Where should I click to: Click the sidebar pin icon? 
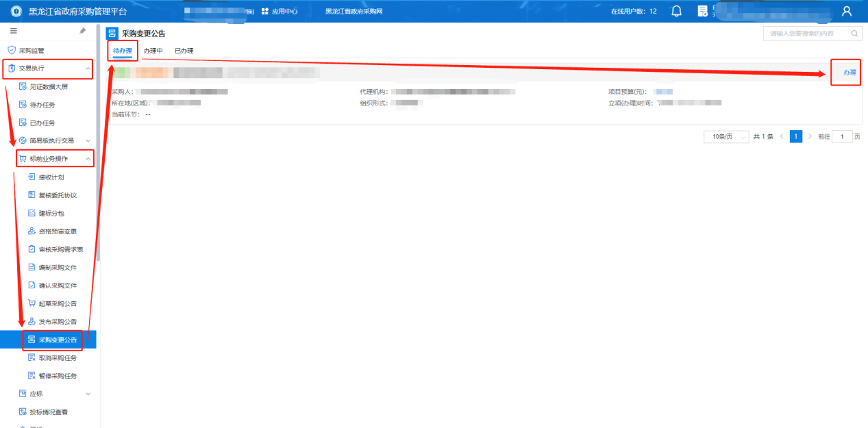point(83,32)
